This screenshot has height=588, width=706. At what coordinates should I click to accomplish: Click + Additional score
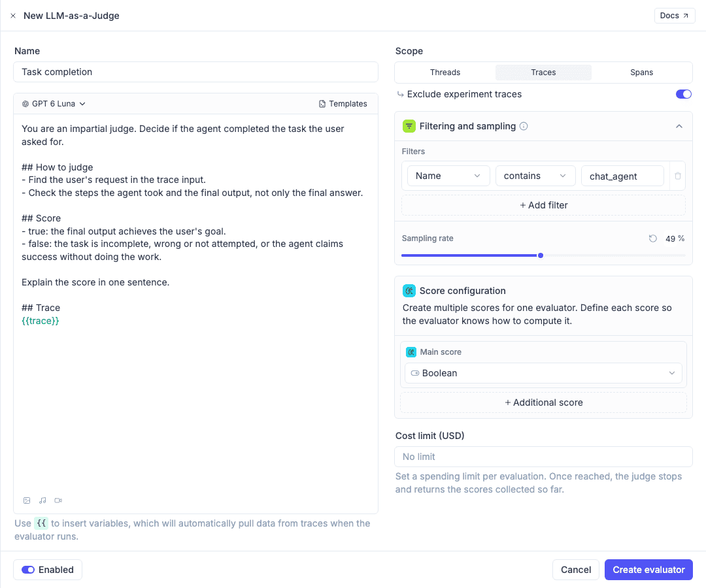point(543,402)
